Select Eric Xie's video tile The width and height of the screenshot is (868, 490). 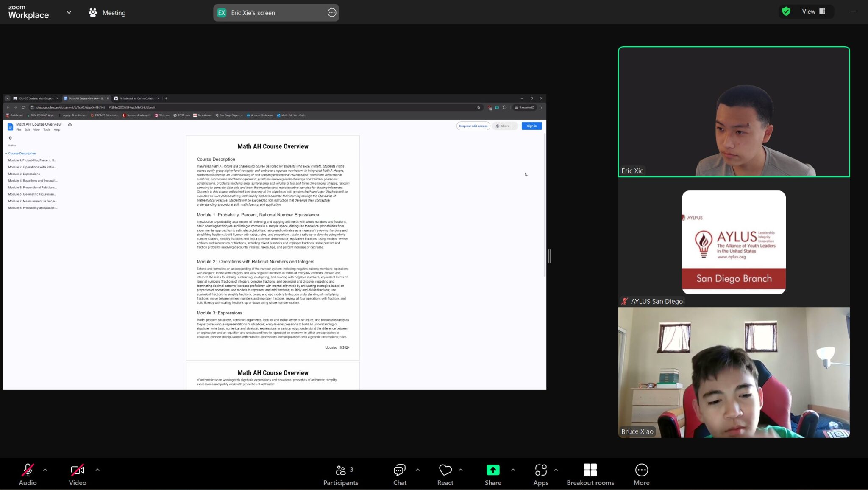click(x=734, y=112)
